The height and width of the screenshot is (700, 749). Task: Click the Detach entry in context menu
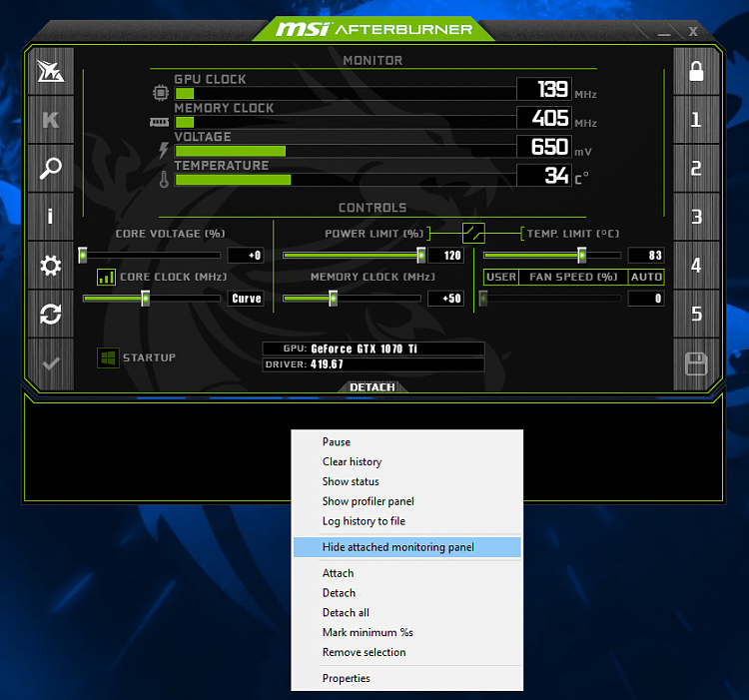pos(407,593)
